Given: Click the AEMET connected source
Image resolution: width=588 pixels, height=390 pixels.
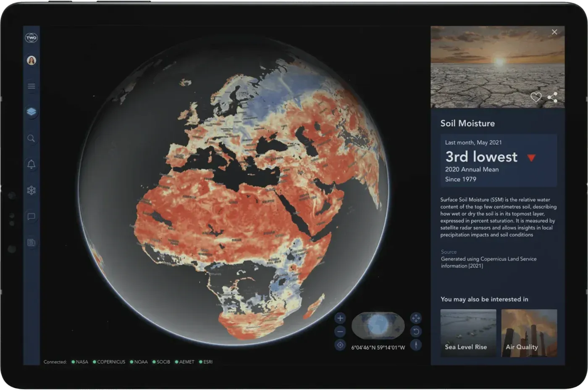Looking at the screenshot, I should tap(185, 362).
